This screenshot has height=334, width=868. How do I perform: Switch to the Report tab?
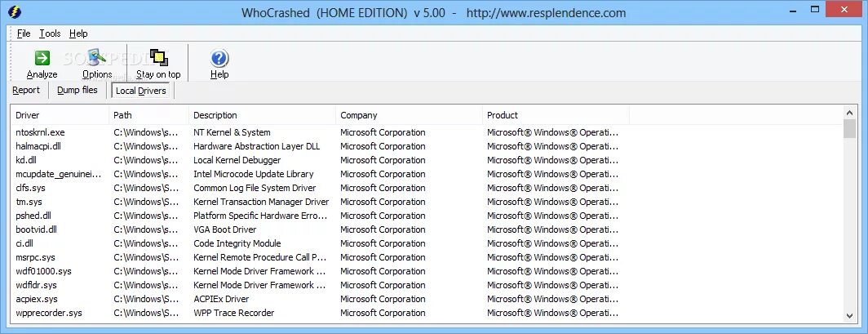(26, 90)
